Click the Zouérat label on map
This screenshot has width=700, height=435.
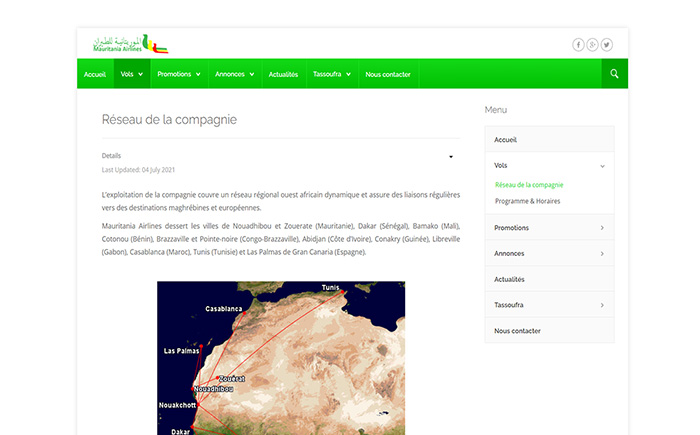(x=232, y=379)
